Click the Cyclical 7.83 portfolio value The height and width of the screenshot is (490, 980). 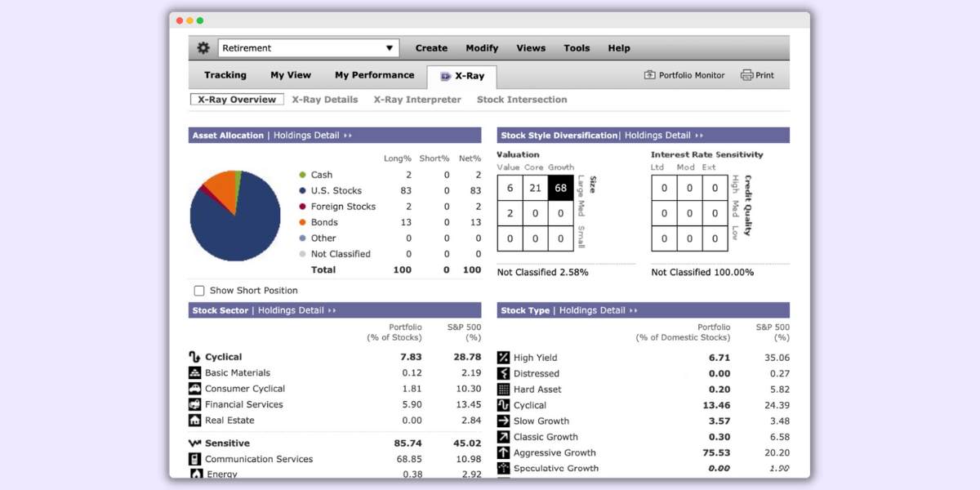point(411,357)
